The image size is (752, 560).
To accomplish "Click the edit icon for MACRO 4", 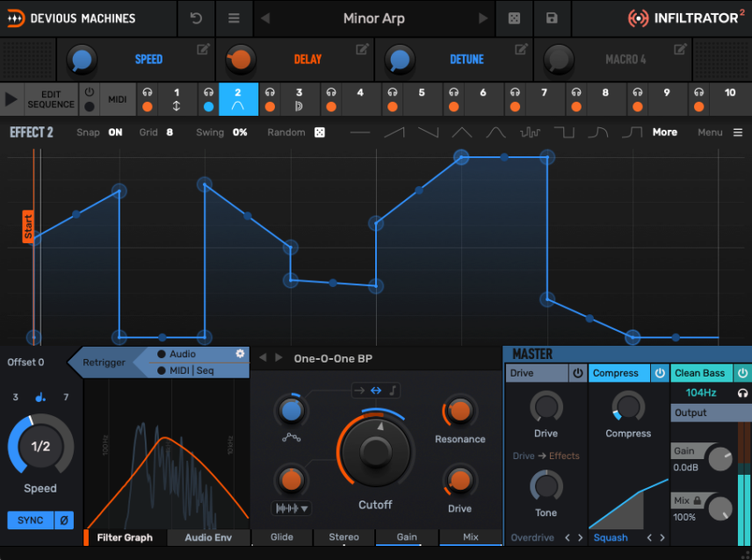I will [x=681, y=49].
